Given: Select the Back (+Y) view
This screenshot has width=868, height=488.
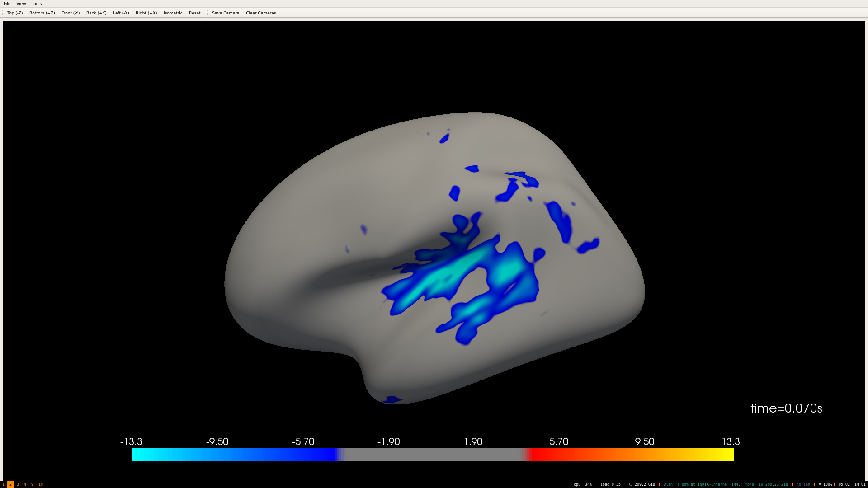Looking at the screenshot, I should (x=96, y=13).
